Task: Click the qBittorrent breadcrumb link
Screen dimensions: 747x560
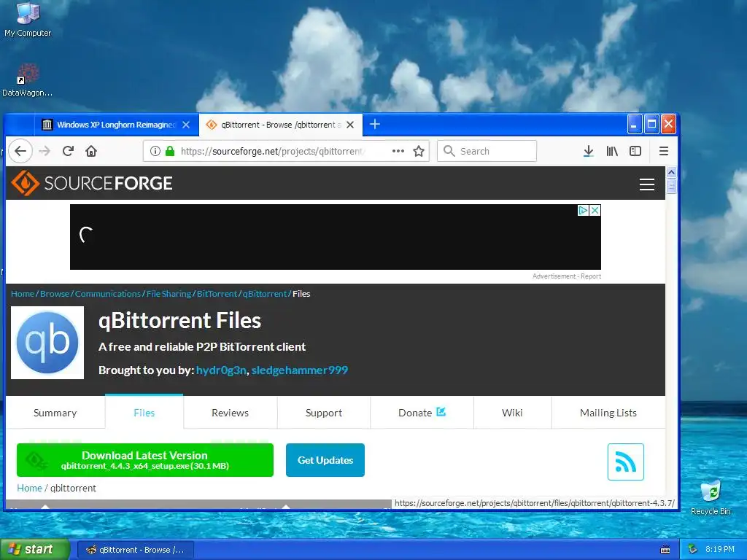Action: 265,294
